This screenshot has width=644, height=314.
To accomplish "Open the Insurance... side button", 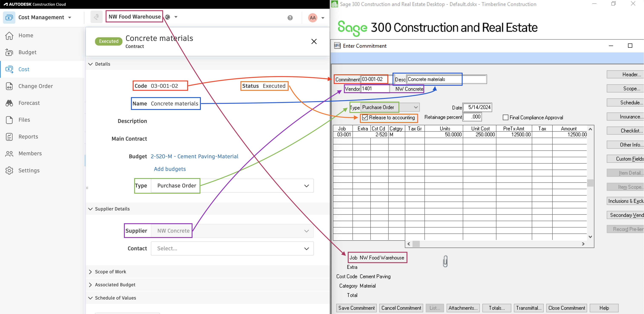I will coord(625,117).
